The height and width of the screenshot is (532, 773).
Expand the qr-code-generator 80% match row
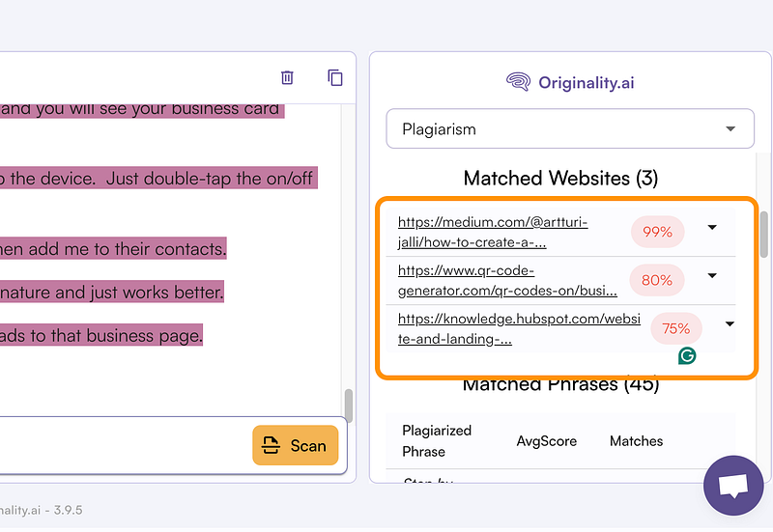712,275
